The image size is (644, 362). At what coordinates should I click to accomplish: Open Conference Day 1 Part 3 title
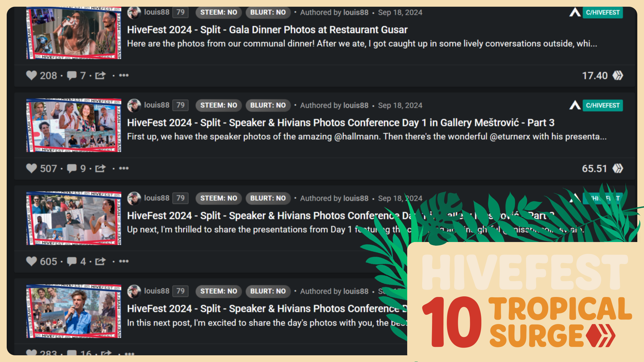[340, 123]
